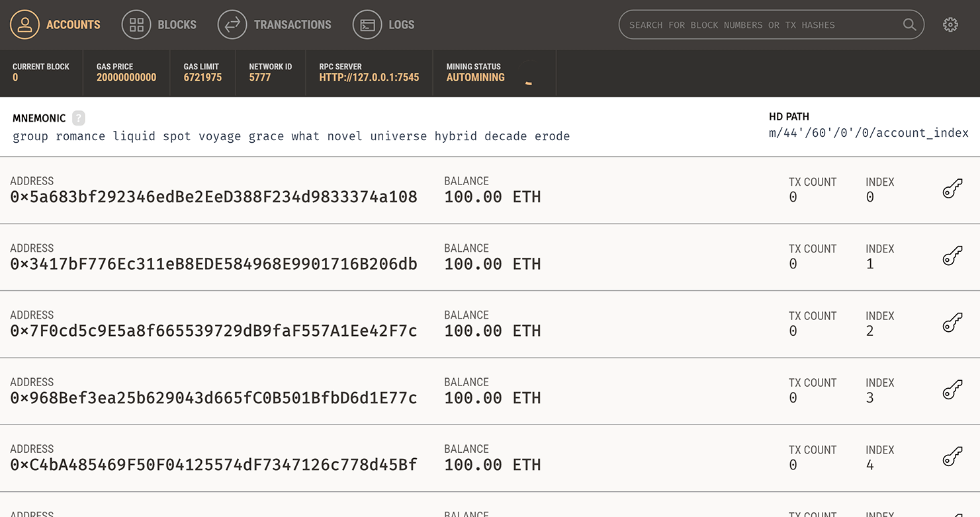The width and height of the screenshot is (980, 517).
Task: Click the Automining status spinner
Action: (527, 73)
